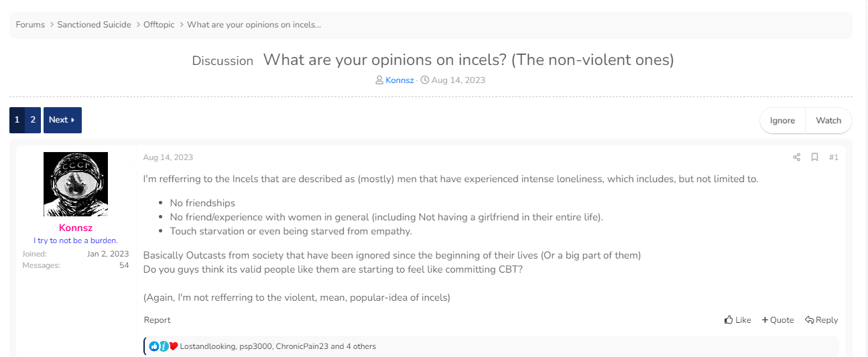
Task: Go to page 2 of thread
Action: pyautogui.click(x=33, y=120)
